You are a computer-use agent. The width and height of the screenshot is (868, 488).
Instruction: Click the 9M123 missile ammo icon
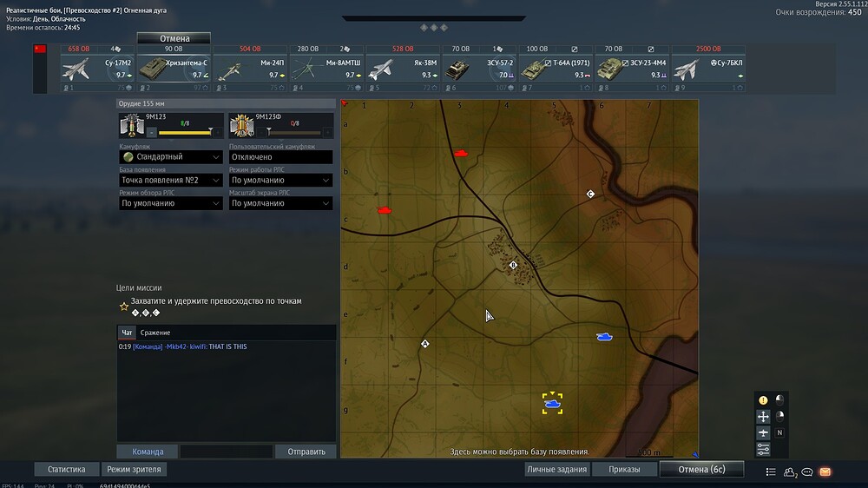(132, 125)
